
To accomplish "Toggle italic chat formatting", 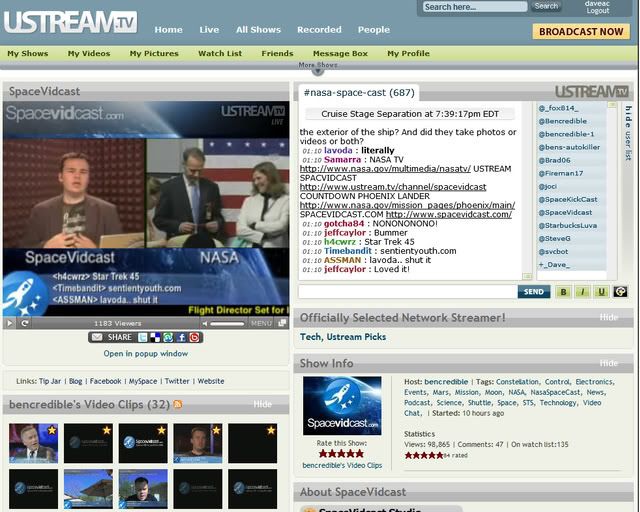I will [582, 292].
